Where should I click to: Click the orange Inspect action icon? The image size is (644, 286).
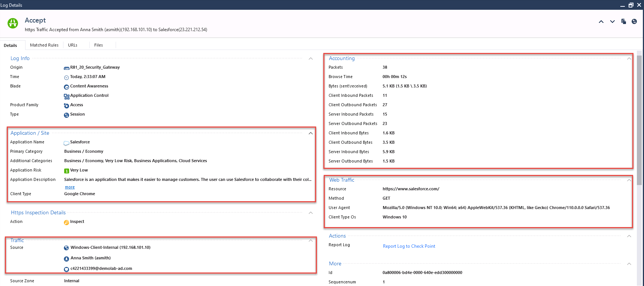(x=66, y=222)
